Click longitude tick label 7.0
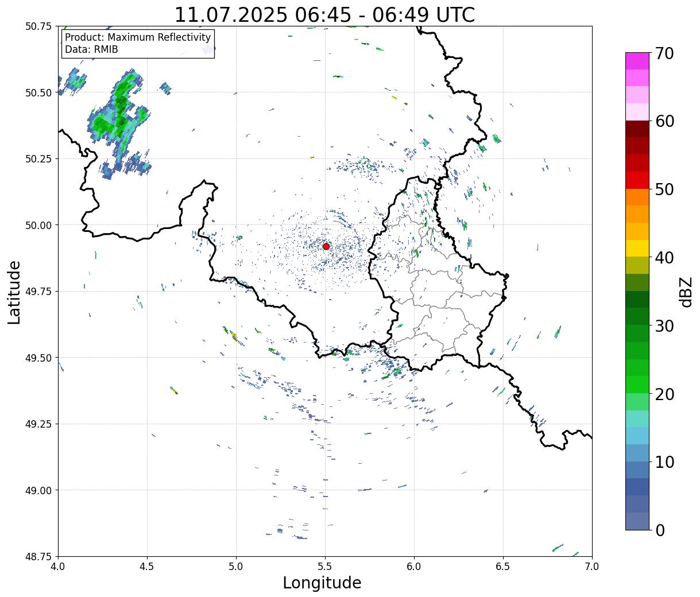 click(x=592, y=567)
